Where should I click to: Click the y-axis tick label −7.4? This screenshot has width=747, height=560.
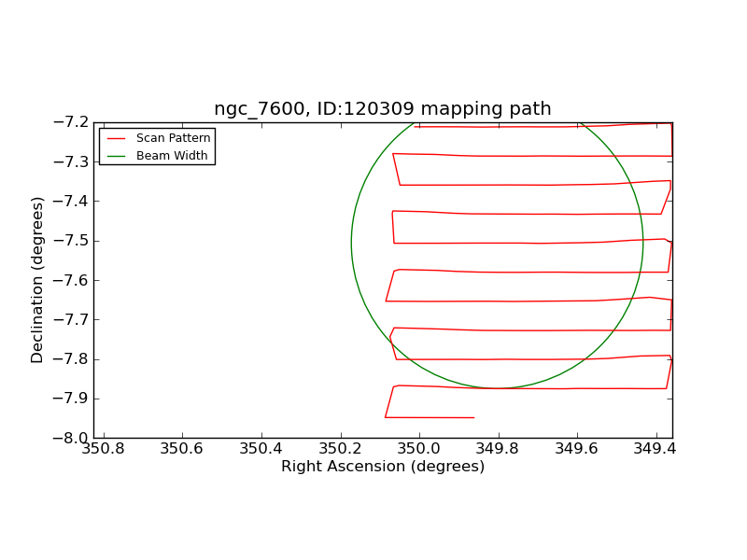(x=71, y=201)
